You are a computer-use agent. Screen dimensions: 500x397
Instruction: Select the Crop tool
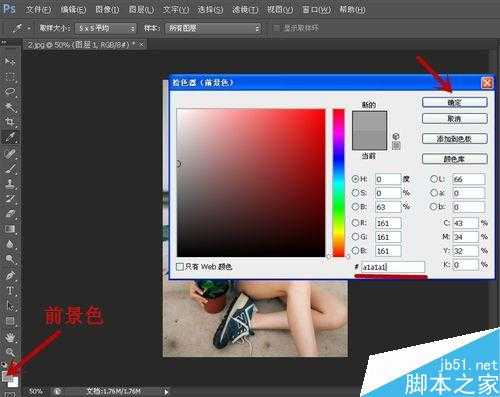click(10, 122)
